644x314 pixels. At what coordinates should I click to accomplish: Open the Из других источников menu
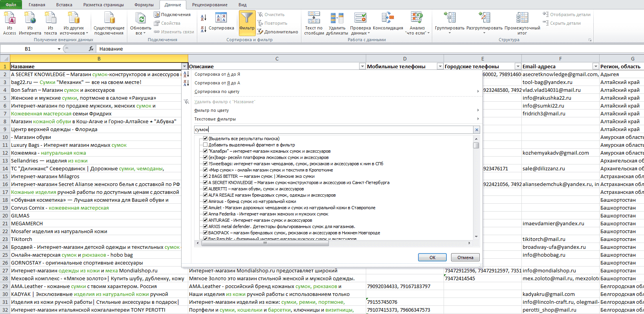pyautogui.click(x=74, y=24)
